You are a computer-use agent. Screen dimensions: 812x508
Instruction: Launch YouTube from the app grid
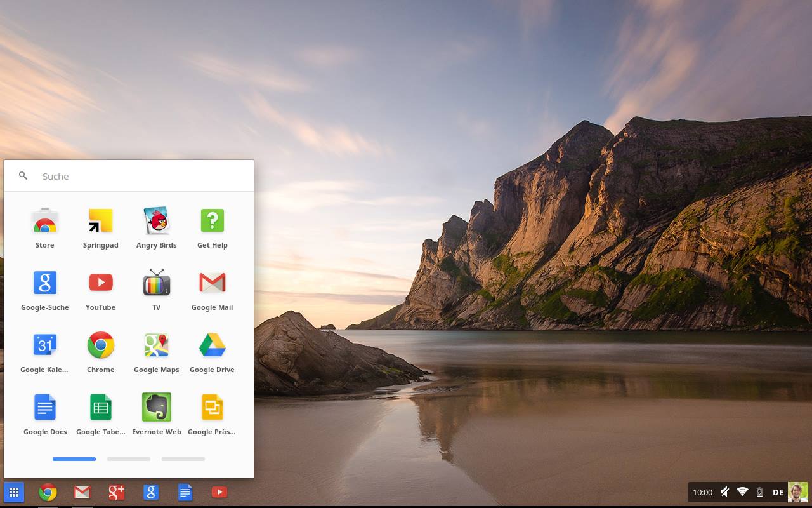(100, 283)
